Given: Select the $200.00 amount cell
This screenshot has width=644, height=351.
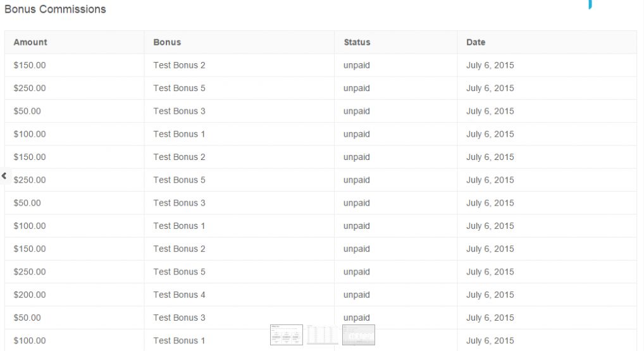Looking at the screenshot, I should pyautogui.click(x=30, y=295).
